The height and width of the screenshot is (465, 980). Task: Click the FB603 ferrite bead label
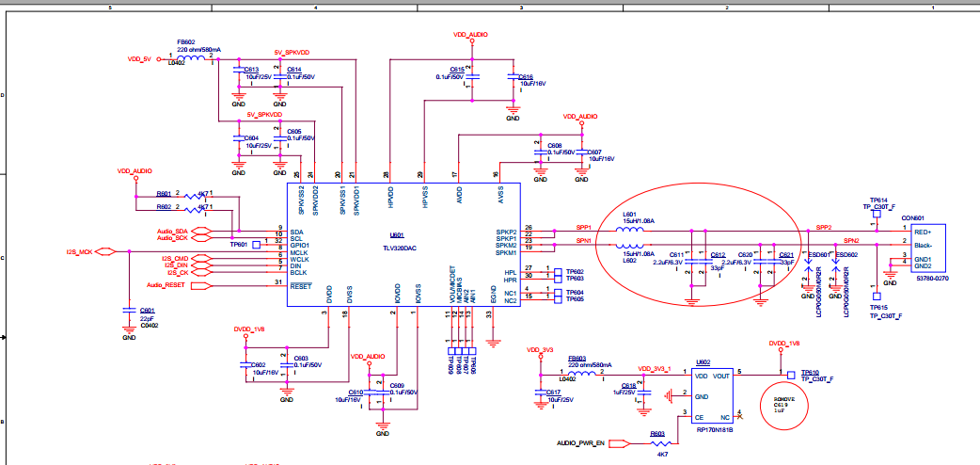(577, 359)
